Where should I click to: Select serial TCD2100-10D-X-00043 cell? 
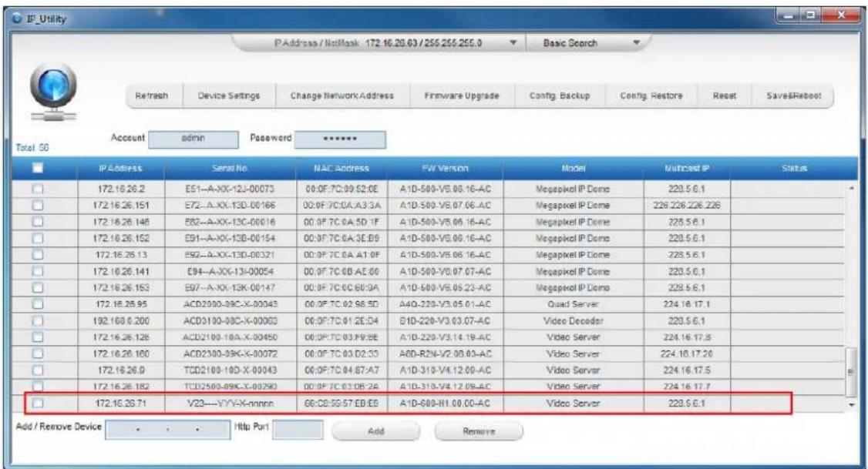click(230, 370)
